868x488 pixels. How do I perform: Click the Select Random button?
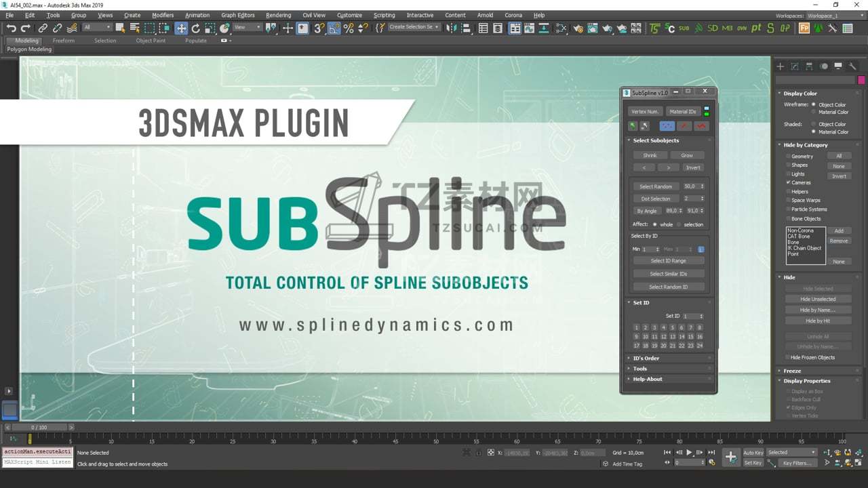click(656, 186)
